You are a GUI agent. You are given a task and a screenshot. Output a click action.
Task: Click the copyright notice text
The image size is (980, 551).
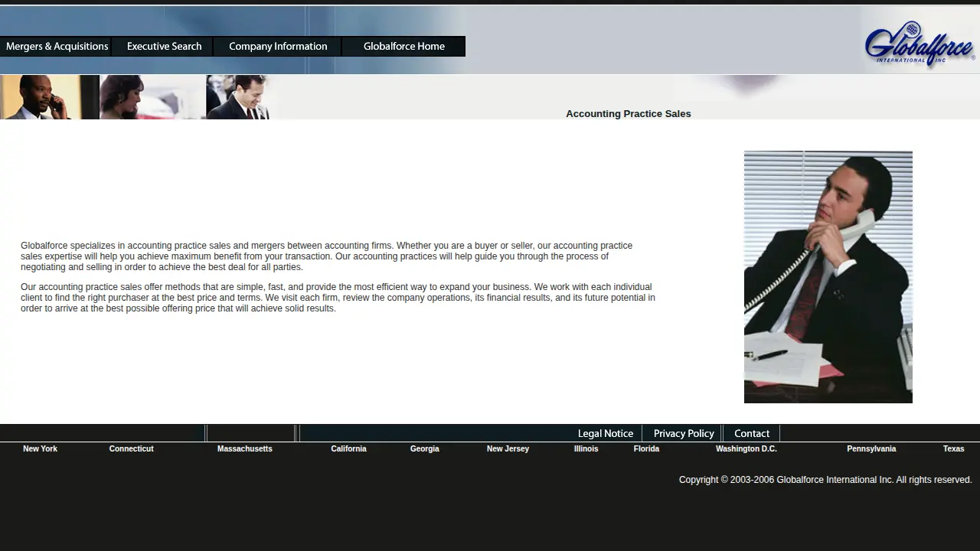[825, 480]
